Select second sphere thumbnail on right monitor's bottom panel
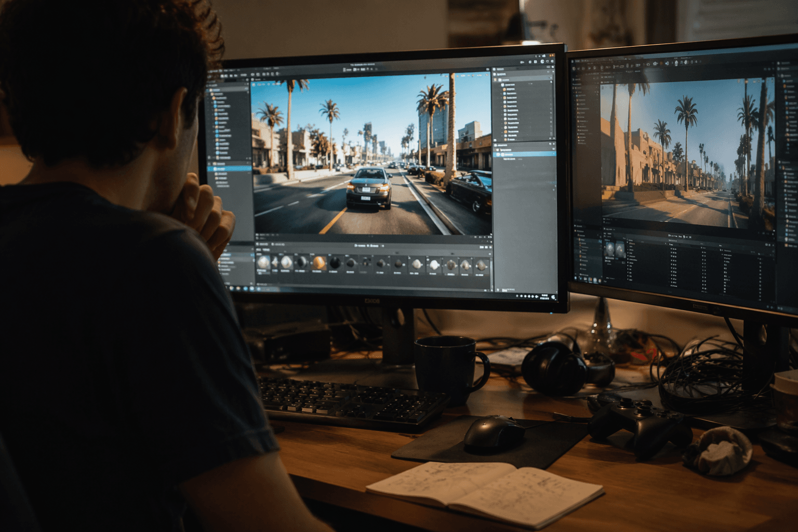The image size is (798, 532). (x=621, y=250)
